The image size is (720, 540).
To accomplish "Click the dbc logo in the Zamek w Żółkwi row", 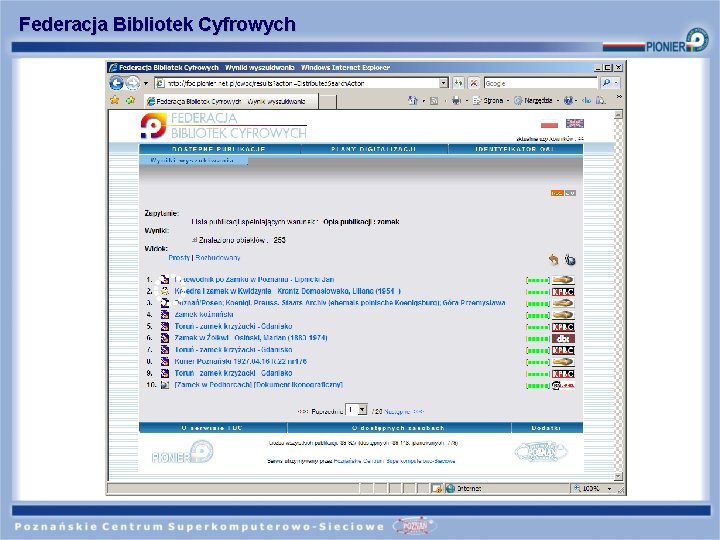I will coord(563,338).
